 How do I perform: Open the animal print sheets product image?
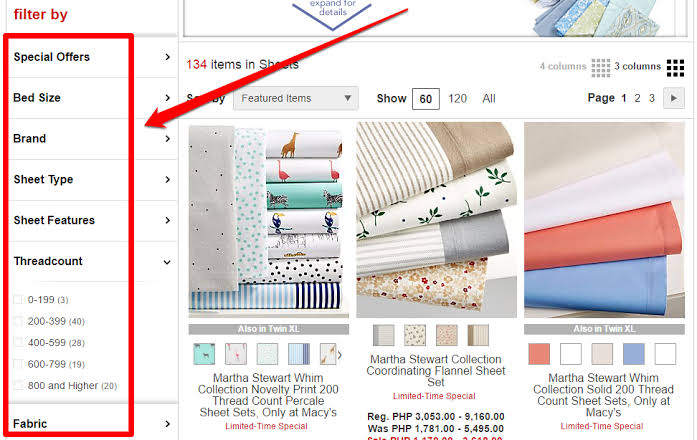(268, 220)
